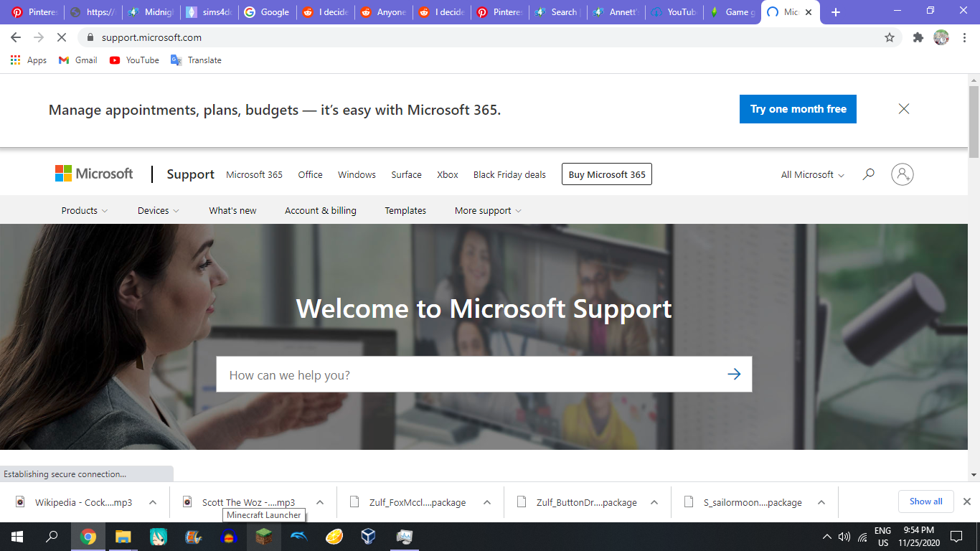Close the downloads bar
The height and width of the screenshot is (551, 980).
coord(967,501)
